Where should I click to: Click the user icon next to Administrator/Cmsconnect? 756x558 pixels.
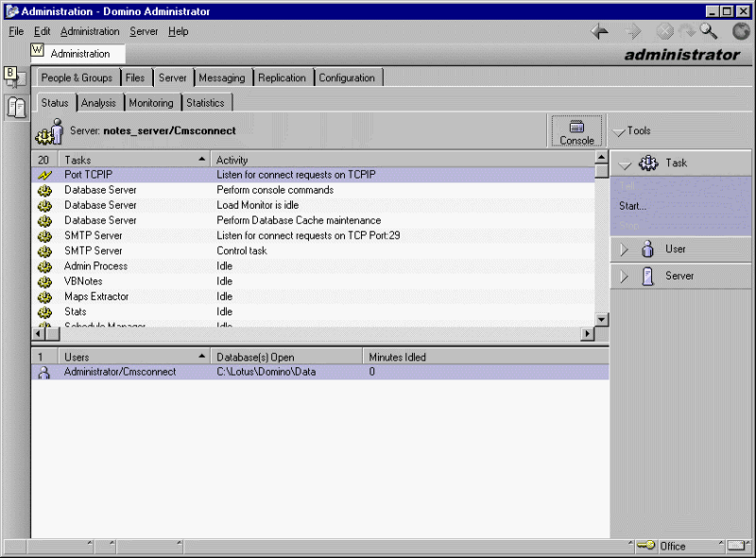43,372
